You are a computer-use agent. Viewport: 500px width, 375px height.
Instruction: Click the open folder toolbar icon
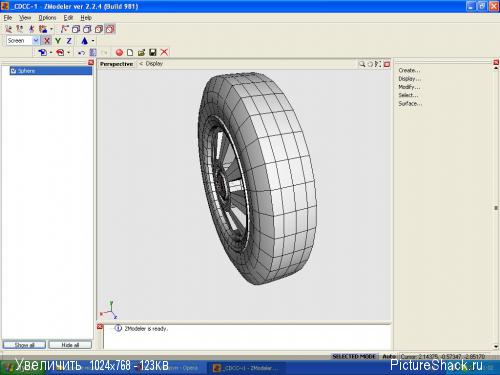tap(141, 52)
